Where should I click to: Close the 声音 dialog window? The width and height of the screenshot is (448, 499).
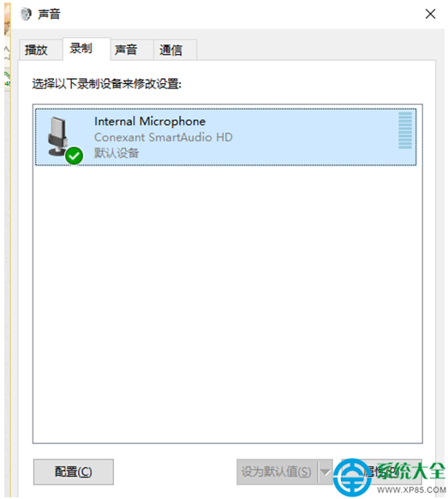pyautogui.click(x=430, y=14)
